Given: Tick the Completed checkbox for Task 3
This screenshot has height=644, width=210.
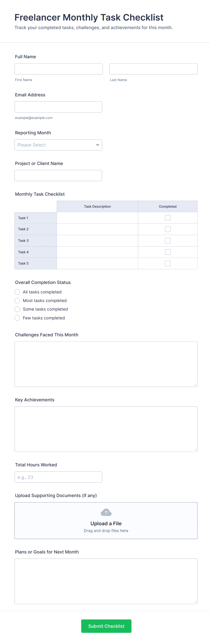Looking at the screenshot, I should coord(168,240).
